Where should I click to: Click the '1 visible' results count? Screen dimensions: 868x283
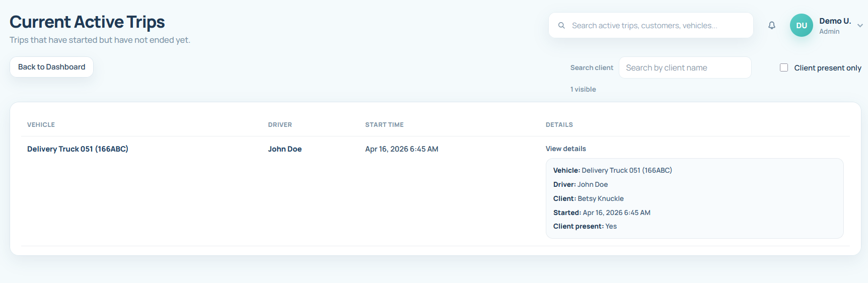click(x=583, y=89)
